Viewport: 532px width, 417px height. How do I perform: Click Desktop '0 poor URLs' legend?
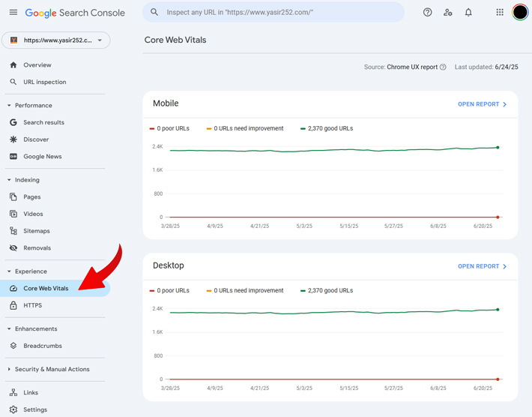(x=169, y=290)
